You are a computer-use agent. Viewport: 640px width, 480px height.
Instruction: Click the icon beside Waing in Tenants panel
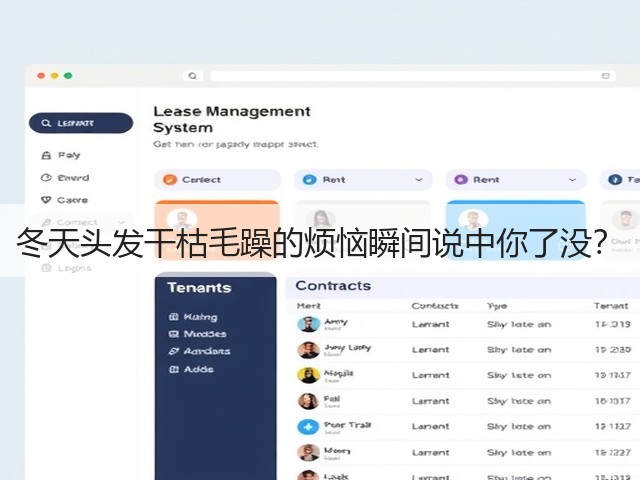(x=173, y=317)
